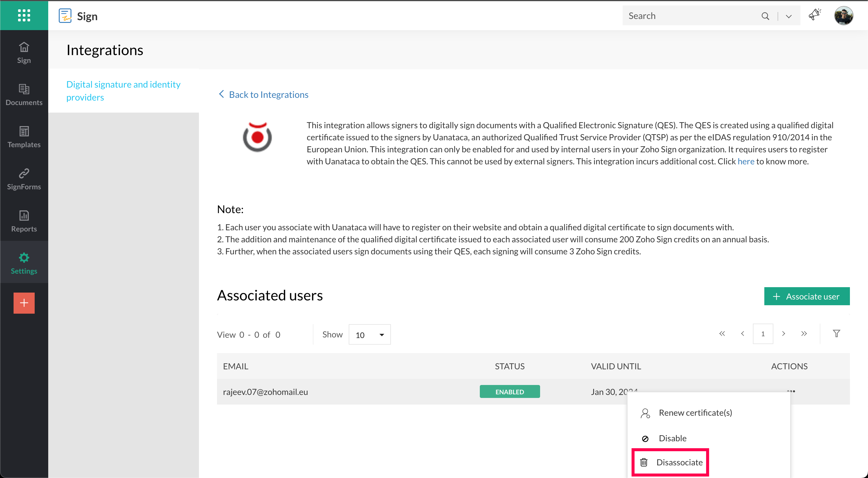Viewport: 868px width, 478px height.
Task: Click the filter funnel icon
Action: tap(836, 334)
